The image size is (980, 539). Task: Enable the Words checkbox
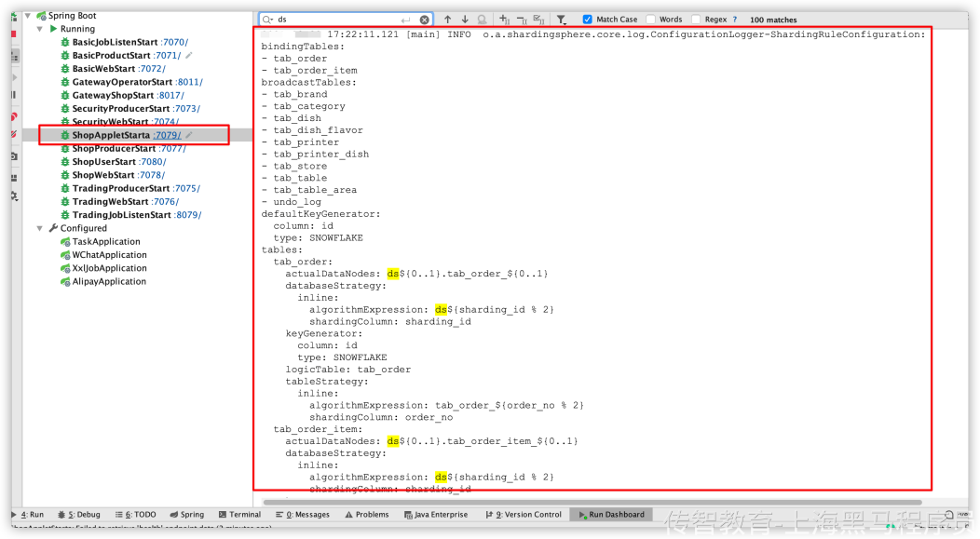click(x=650, y=20)
